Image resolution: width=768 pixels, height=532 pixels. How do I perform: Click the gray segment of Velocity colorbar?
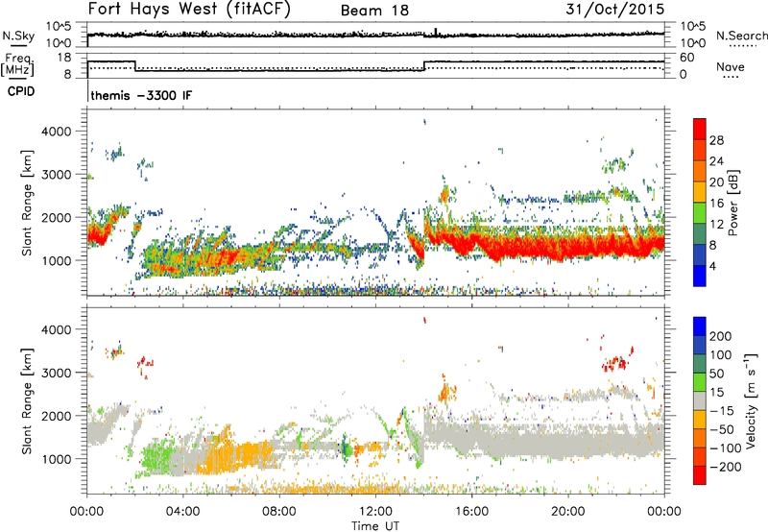(x=700, y=401)
